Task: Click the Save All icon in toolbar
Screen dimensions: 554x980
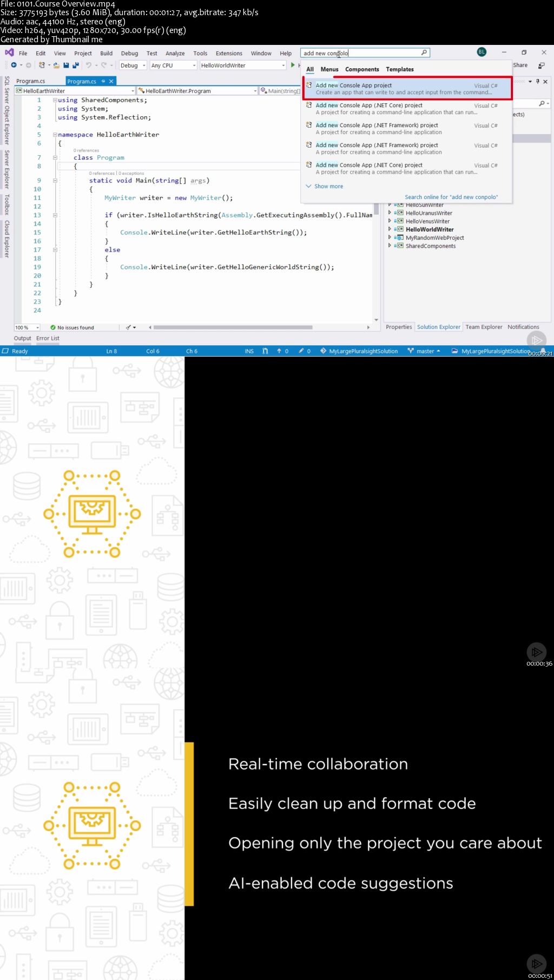Action: pos(75,65)
